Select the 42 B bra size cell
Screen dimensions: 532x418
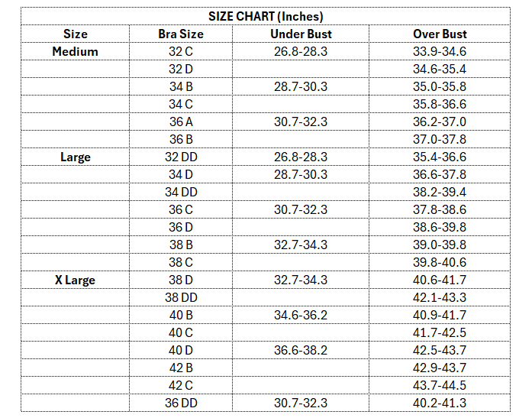point(181,368)
